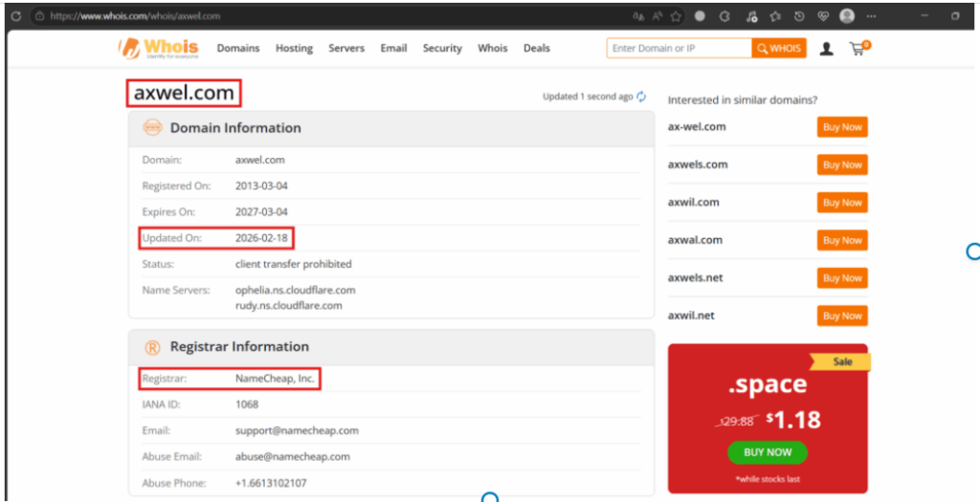This screenshot has width=980, height=502.
Task: Open the Domains menu
Action: [238, 48]
